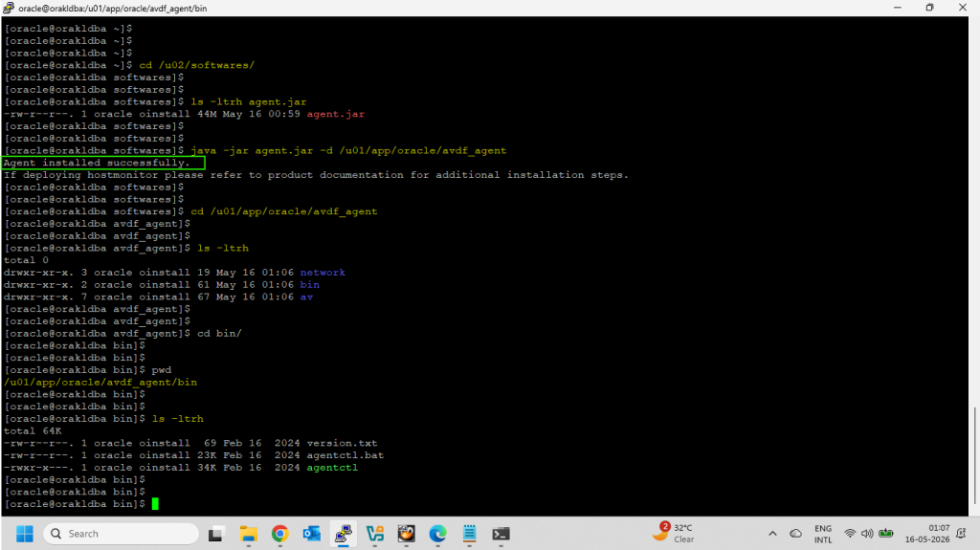The width and height of the screenshot is (980, 550).
Task: Click the blue 'bin' directory name
Action: point(309,284)
